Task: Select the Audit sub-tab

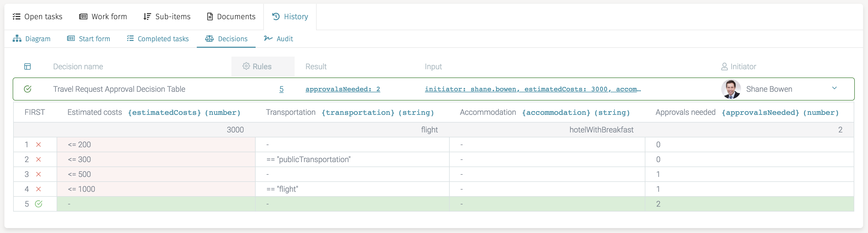Action: [x=278, y=39]
